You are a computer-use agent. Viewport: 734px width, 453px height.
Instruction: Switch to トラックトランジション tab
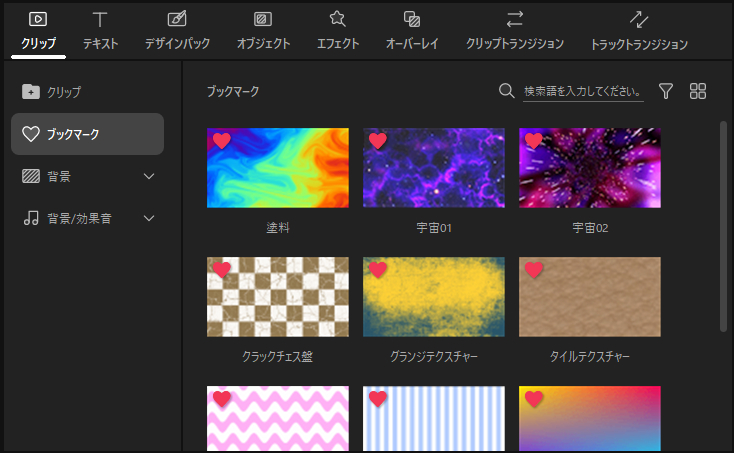coord(639,30)
